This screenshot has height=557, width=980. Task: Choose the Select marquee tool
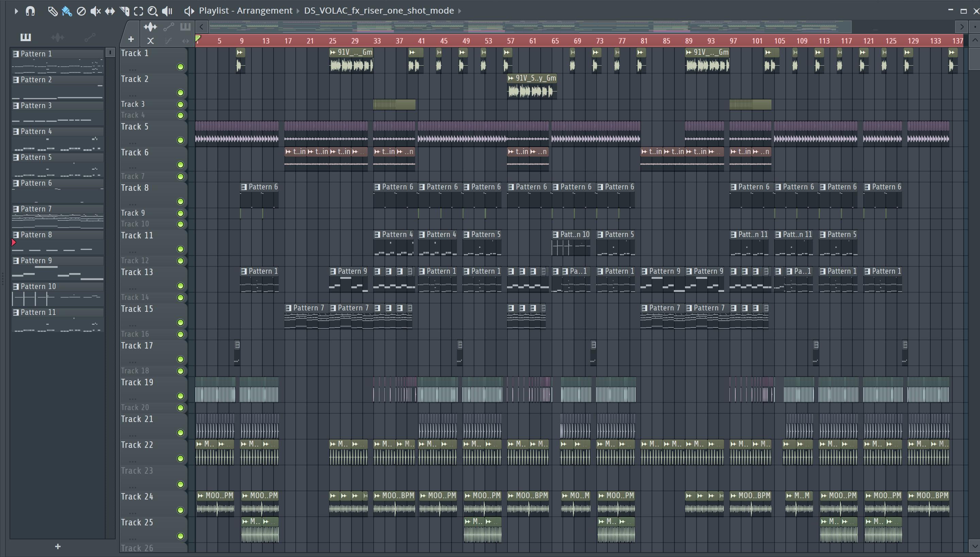point(138,11)
